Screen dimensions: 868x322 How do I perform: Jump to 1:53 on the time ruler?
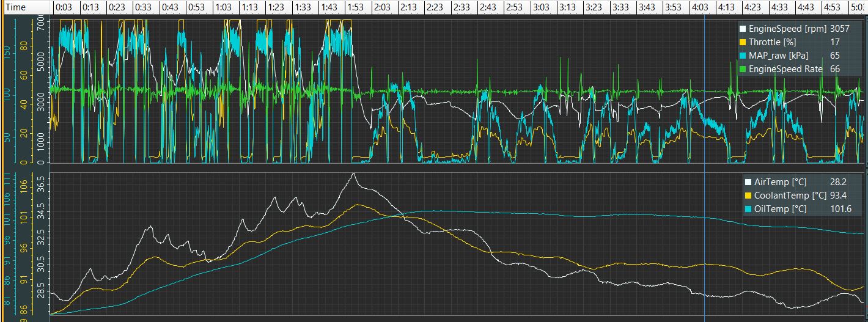(x=355, y=7)
